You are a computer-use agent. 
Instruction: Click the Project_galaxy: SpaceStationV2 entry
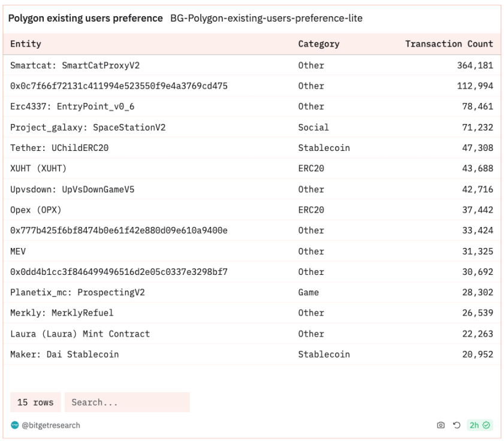87,127
